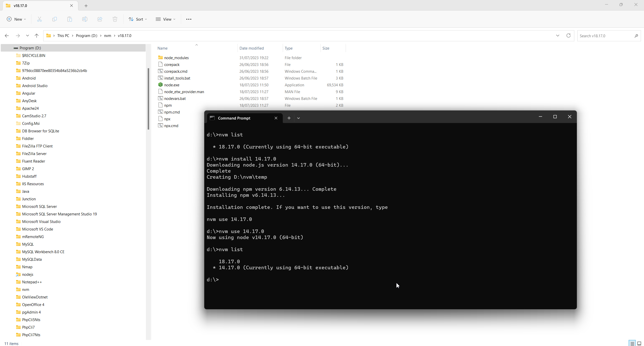This screenshot has height=346, width=644.
Task: Click the navigation pane vertical scrollbar
Action: point(148,99)
